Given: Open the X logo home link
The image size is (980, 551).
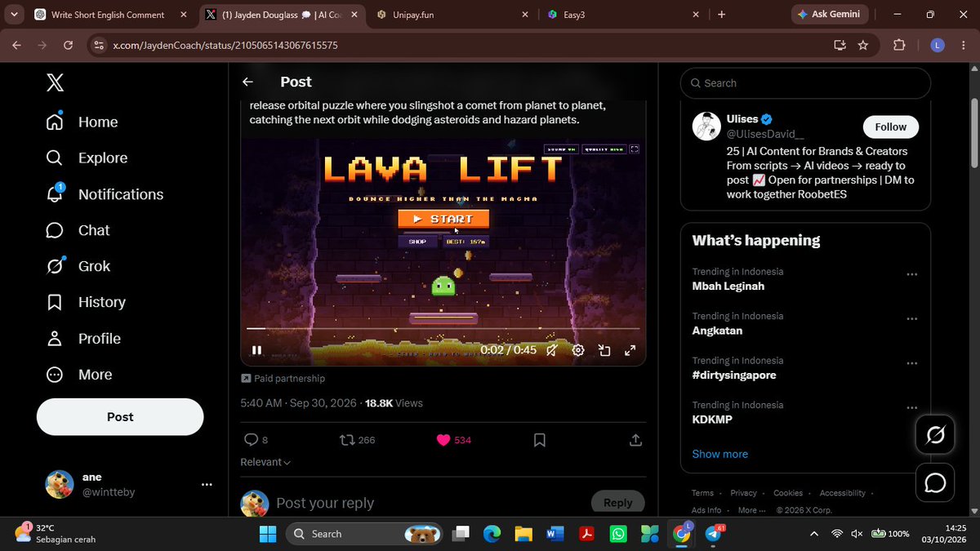Looking at the screenshot, I should 55,82.
